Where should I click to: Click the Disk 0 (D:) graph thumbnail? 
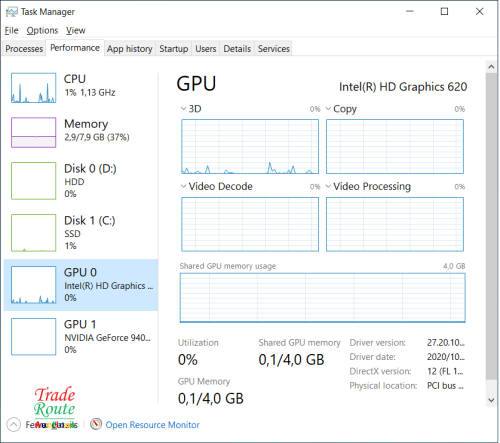pos(33,181)
